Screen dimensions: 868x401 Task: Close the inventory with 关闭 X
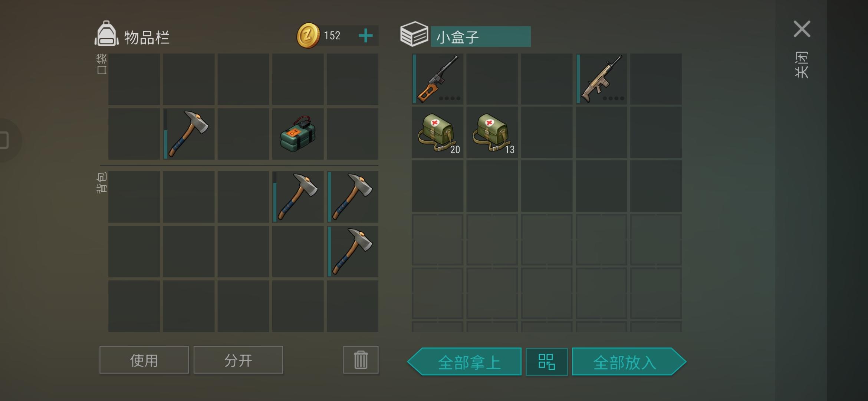tap(802, 29)
